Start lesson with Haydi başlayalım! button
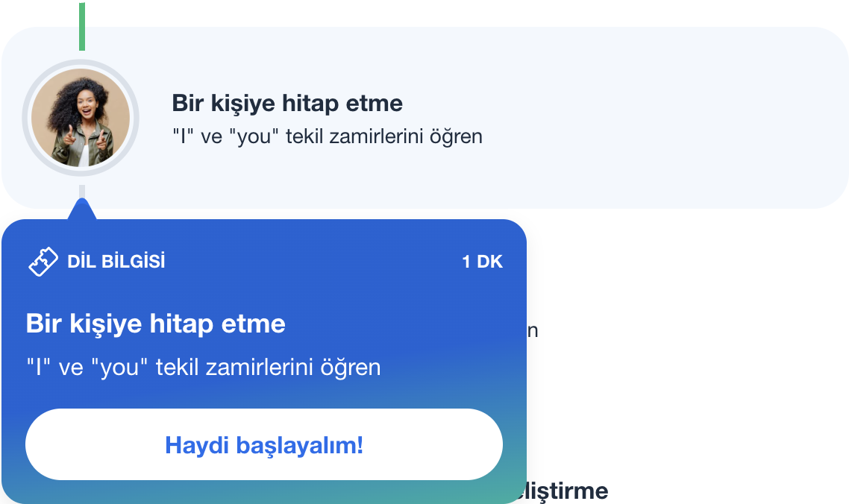 [264, 444]
